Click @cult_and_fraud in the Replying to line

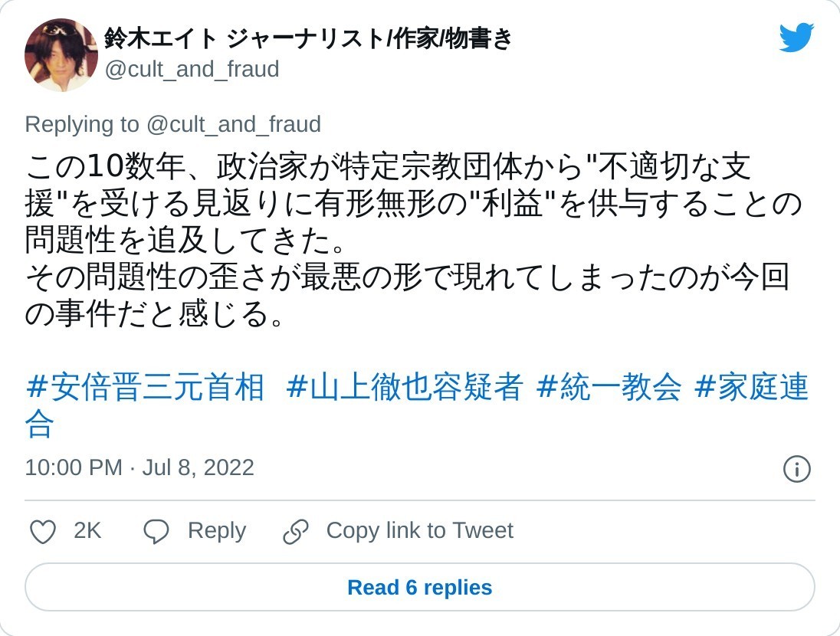tap(233, 124)
